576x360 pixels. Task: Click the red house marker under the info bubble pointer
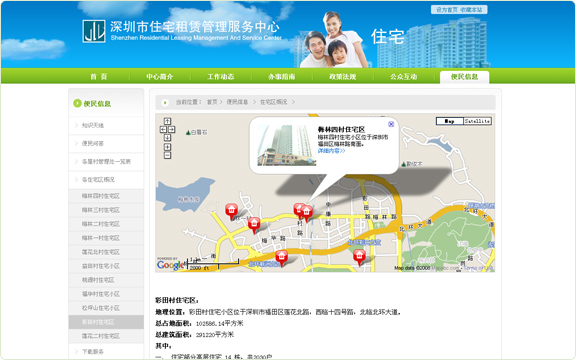coord(307,213)
